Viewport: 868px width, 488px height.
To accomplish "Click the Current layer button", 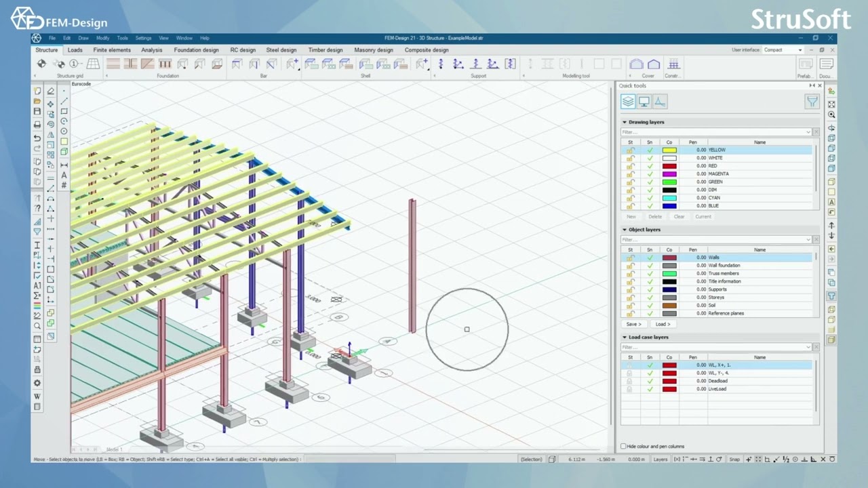I will point(703,216).
